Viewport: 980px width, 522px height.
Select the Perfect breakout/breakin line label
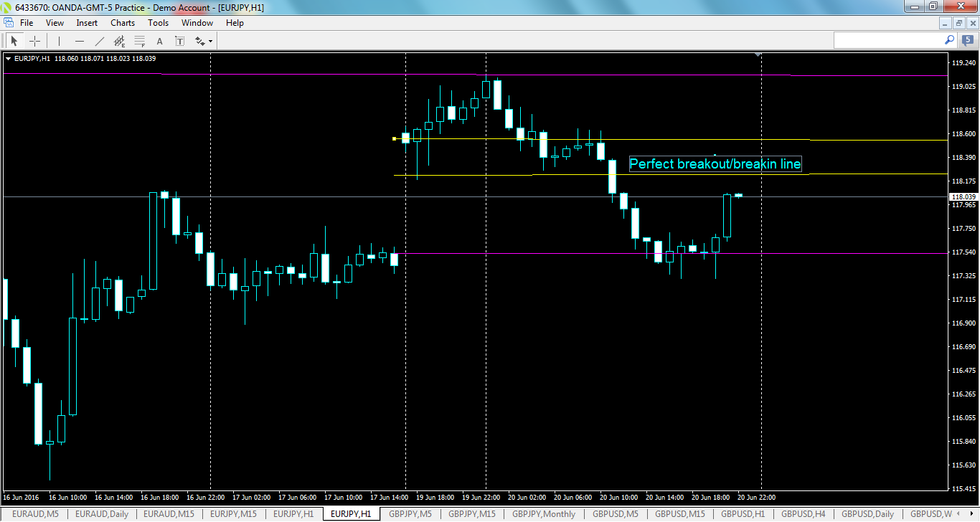click(x=715, y=163)
